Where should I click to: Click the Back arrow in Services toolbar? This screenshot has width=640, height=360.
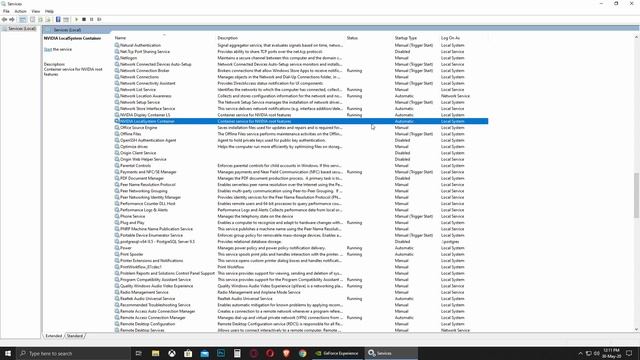coord(4,20)
